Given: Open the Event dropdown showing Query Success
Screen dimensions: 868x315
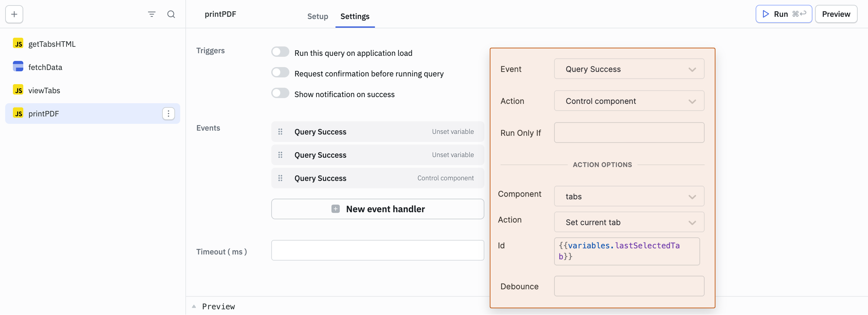Looking at the screenshot, I should (629, 69).
